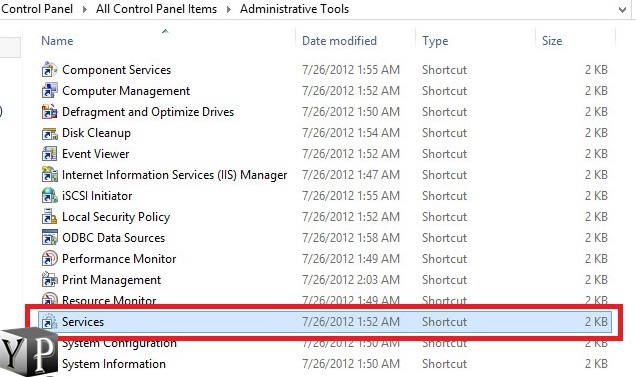The height and width of the screenshot is (377, 636).
Task: Click the ODBC Data Sources icon
Action: coord(49,238)
